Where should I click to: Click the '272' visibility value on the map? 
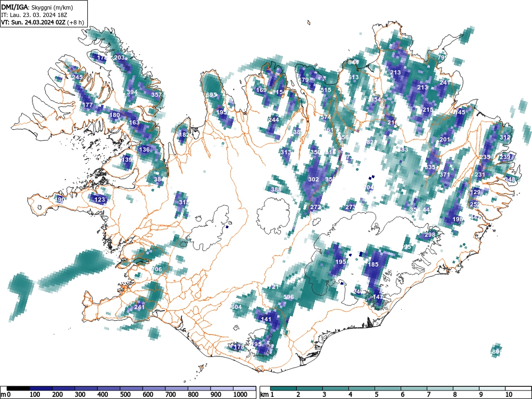[x=315, y=207]
